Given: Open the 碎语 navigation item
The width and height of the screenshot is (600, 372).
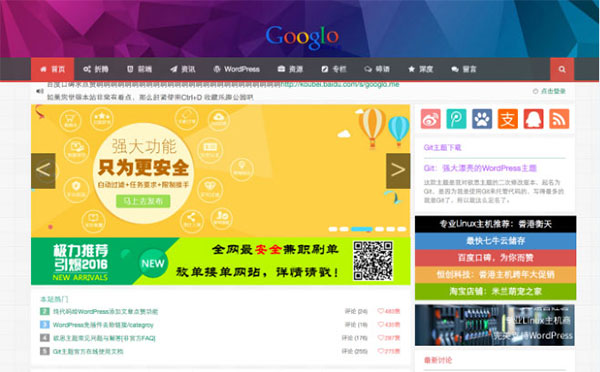Looking at the screenshot, I should coord(377,69).
